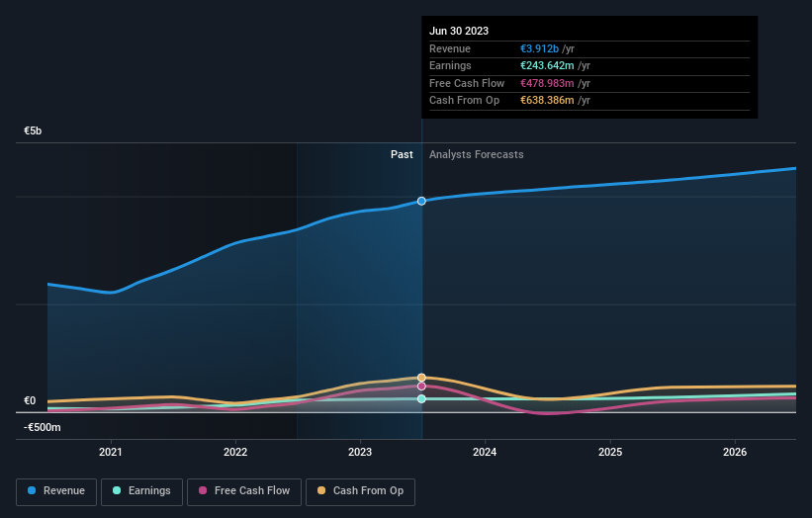Click the Cash From Op label in tooltip

[x=465, y=101]
